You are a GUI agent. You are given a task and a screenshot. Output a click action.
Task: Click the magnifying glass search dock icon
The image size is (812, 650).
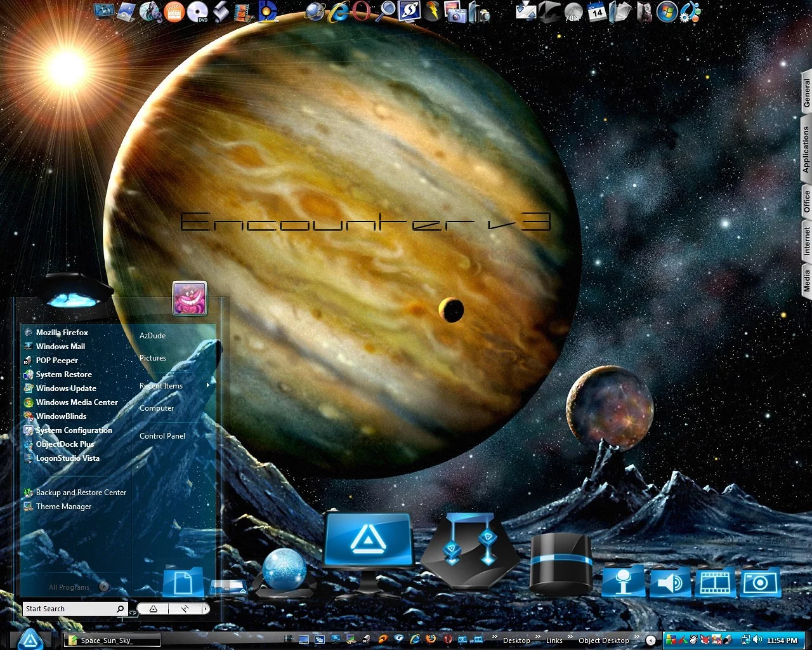coord(386,11)
